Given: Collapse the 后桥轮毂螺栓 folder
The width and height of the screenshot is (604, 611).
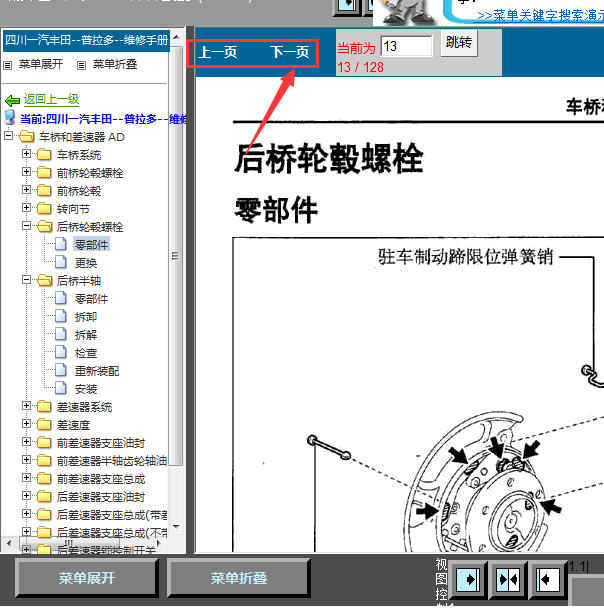Looking at the screenshot, I should click(x=26, y=226).
